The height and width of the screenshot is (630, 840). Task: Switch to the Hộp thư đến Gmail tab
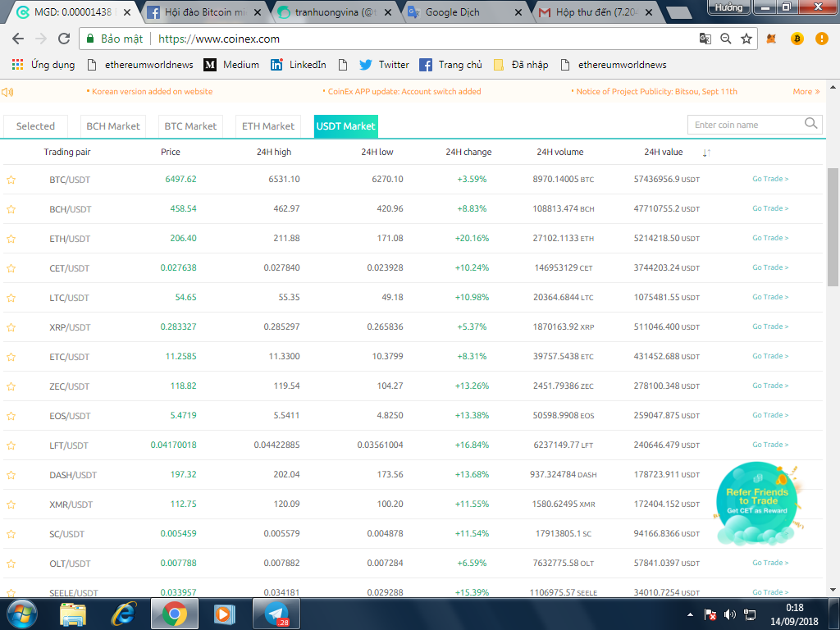tap(598, 11)
